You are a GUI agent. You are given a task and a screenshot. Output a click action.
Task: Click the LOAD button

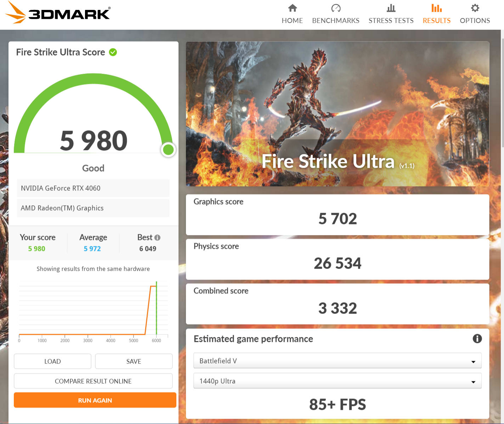(x=52, y=361)
